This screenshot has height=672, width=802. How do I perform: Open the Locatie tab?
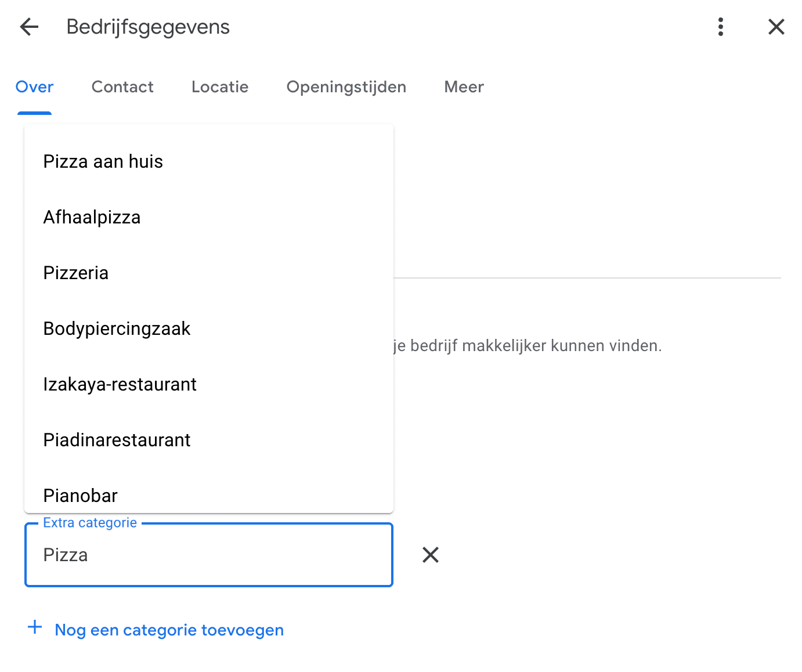[220, 87]
